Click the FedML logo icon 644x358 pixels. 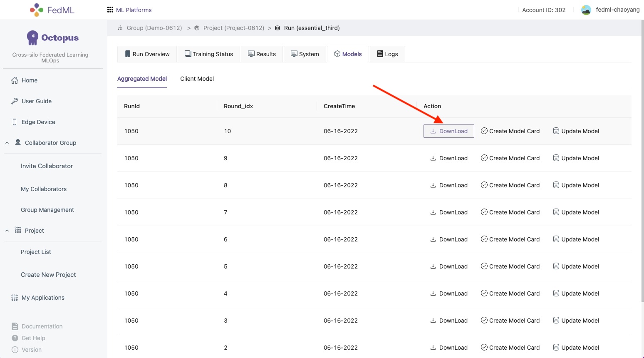(37, 10)
